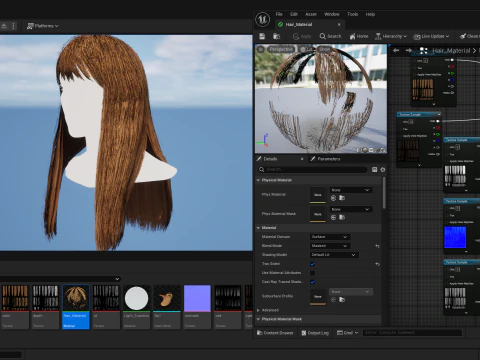The width and height of the screenshot is (480, 360).
Task: Open the Edit menu
Action: click(x=294, y=14)
